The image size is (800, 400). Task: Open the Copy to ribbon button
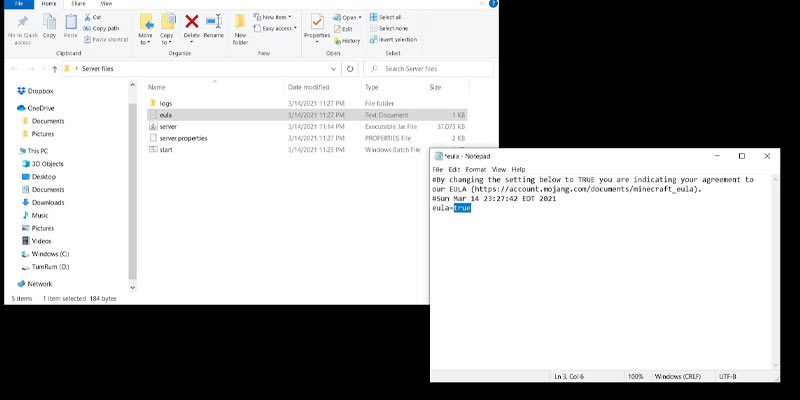coord(167,29)
